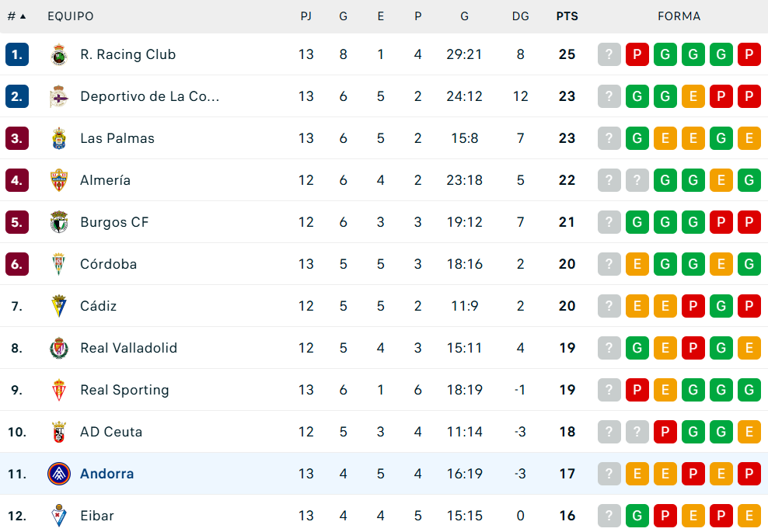Click the Real Valladolid crest icon
Image resolution: width=768 pixels, height=532 pixels.
pyautogui.click(x=59, y=348)
